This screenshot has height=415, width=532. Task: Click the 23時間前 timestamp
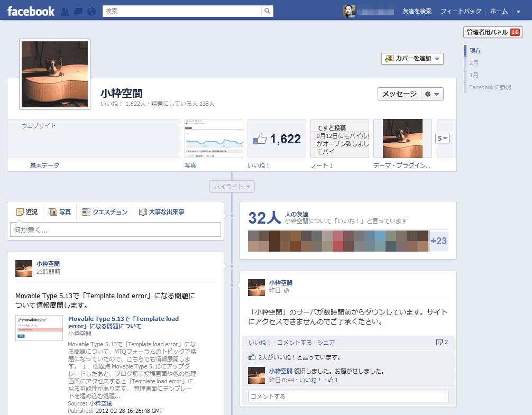[x=48, y=272]
